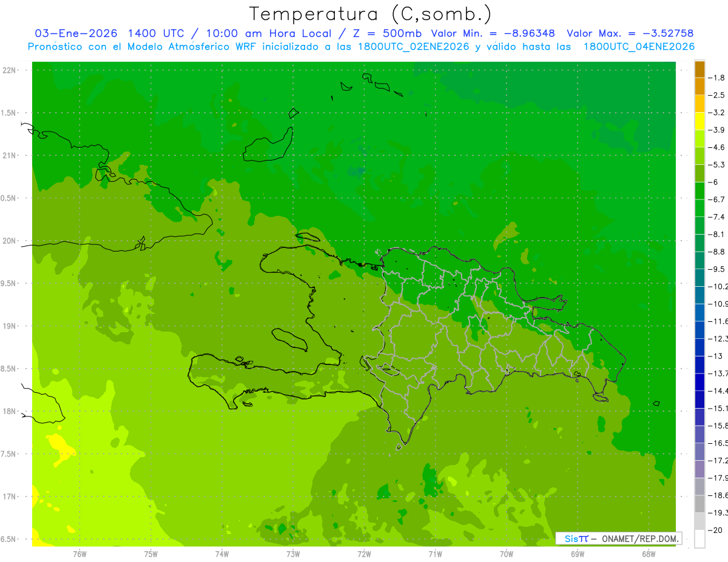The image size is (728, 562).
Task: Click the "-8.1" colorbar label
Action: [x=716, y=234]
